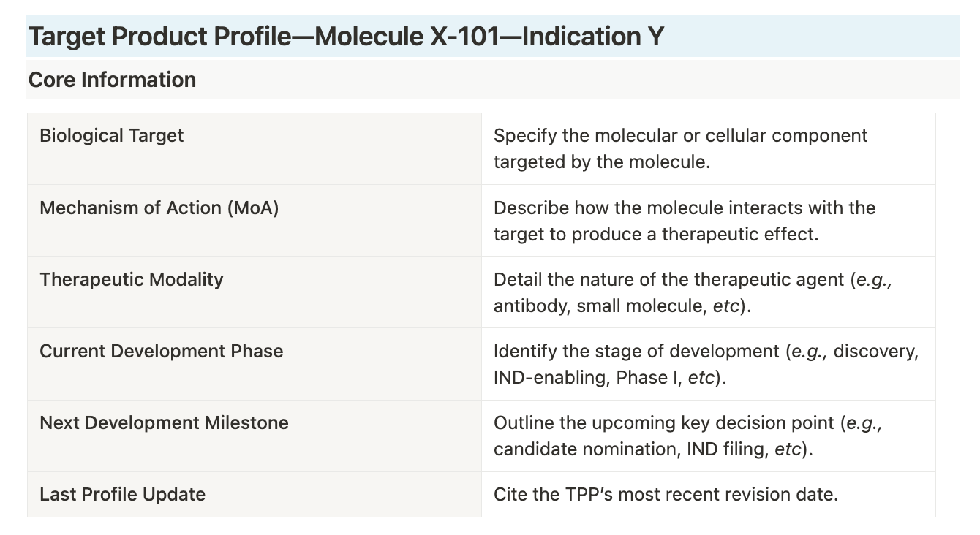
Task: Place cursor in Biological Target description cell
Action: tap(708, 148)
